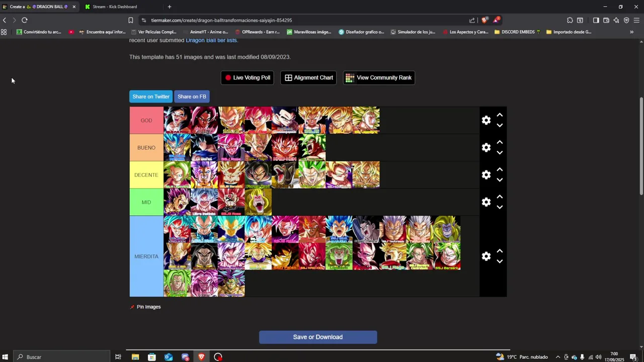Select SSJ Rose image in BUENO tier
The height and width of the screenshot is (362, 644).
(x=231, y=147)
